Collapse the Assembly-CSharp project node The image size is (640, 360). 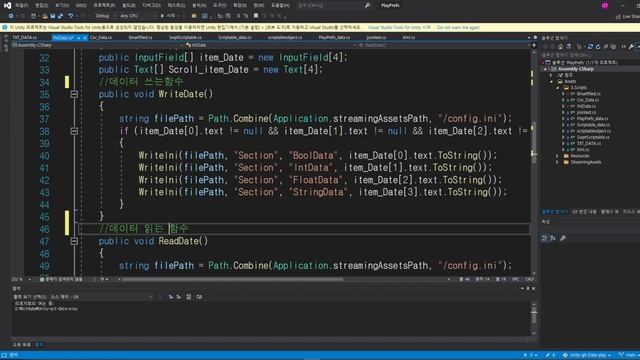click(x=546, y=69)
